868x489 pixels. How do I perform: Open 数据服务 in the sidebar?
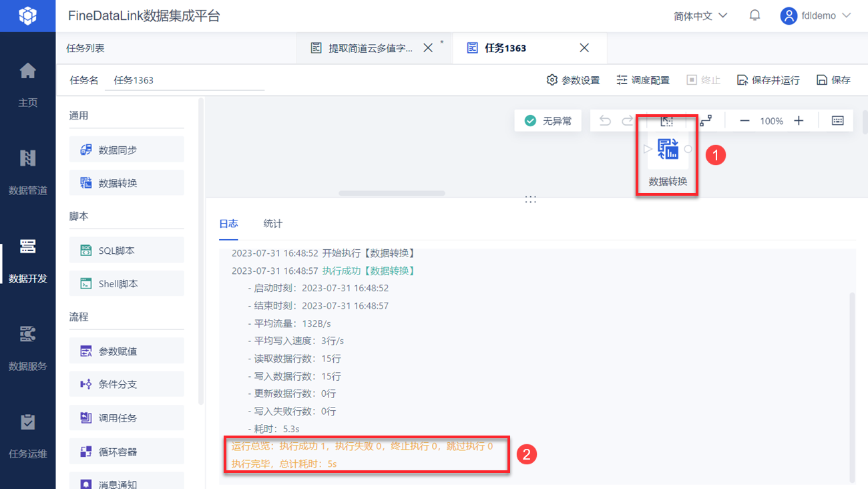(27, 348)
